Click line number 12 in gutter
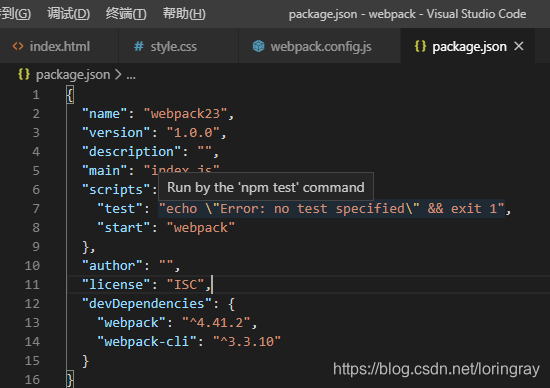The width and height of the screenshot is (550, 388). 32,303
